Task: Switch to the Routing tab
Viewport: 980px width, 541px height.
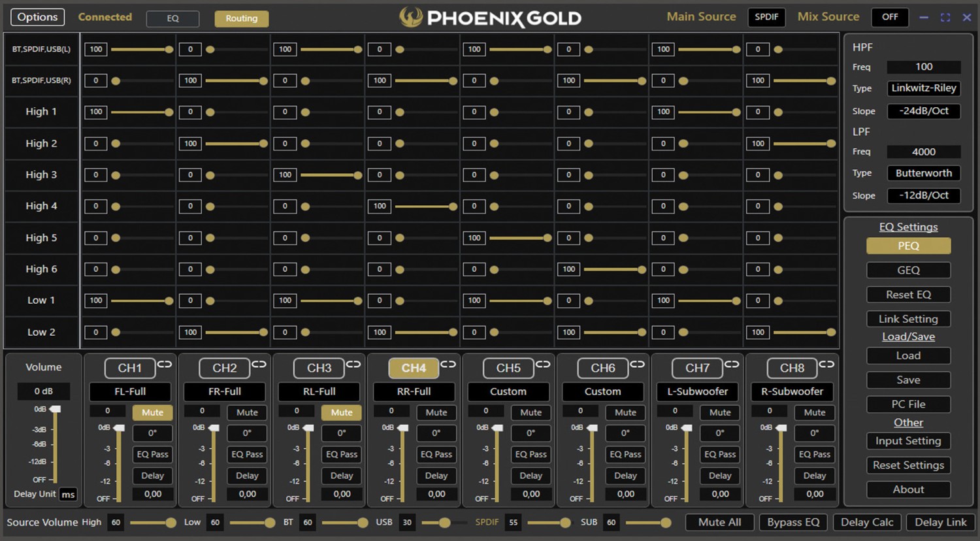Action: click(x=242, y=18)
